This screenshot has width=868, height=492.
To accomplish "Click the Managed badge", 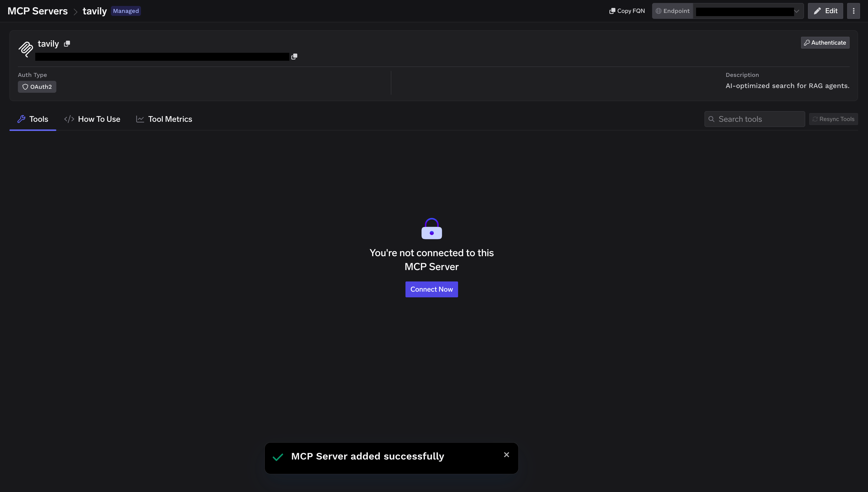I will 126,11.
